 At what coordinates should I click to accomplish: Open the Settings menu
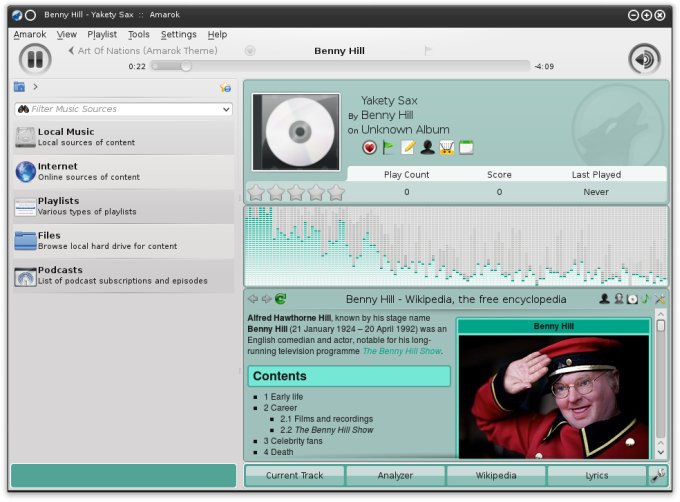coord(179,34)
